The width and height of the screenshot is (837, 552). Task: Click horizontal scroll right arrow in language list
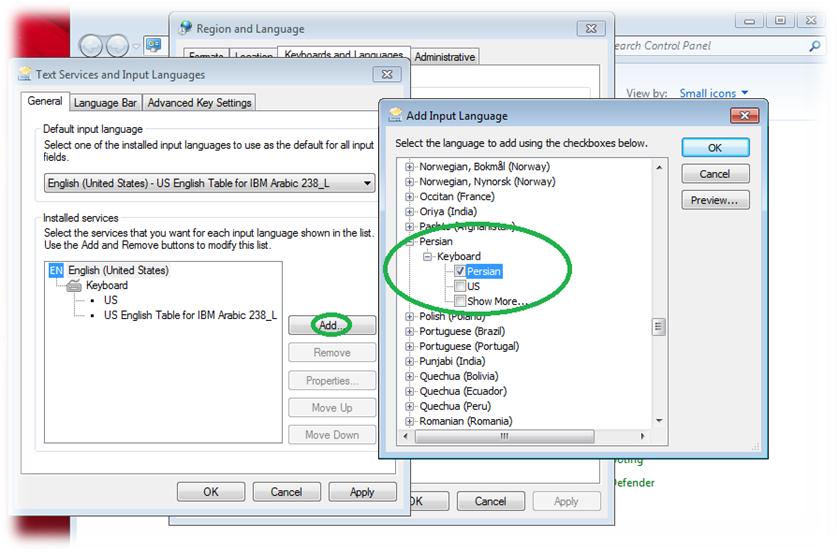[642, 436]
